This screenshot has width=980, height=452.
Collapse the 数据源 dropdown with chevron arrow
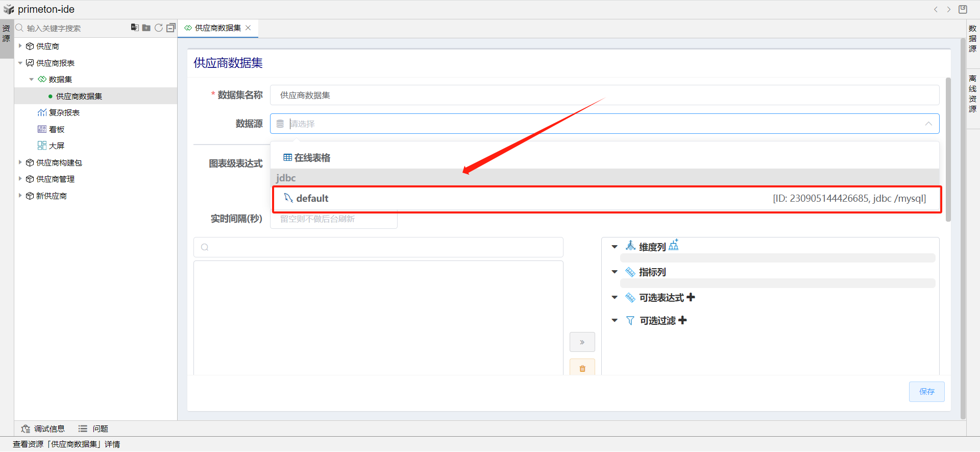tap(928, 124)
